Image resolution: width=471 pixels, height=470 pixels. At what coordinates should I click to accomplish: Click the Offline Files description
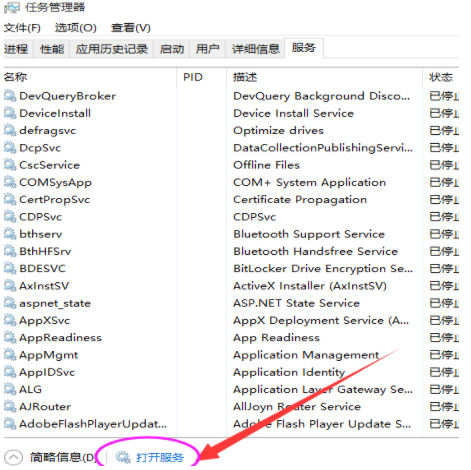click(x=266, y=165)
